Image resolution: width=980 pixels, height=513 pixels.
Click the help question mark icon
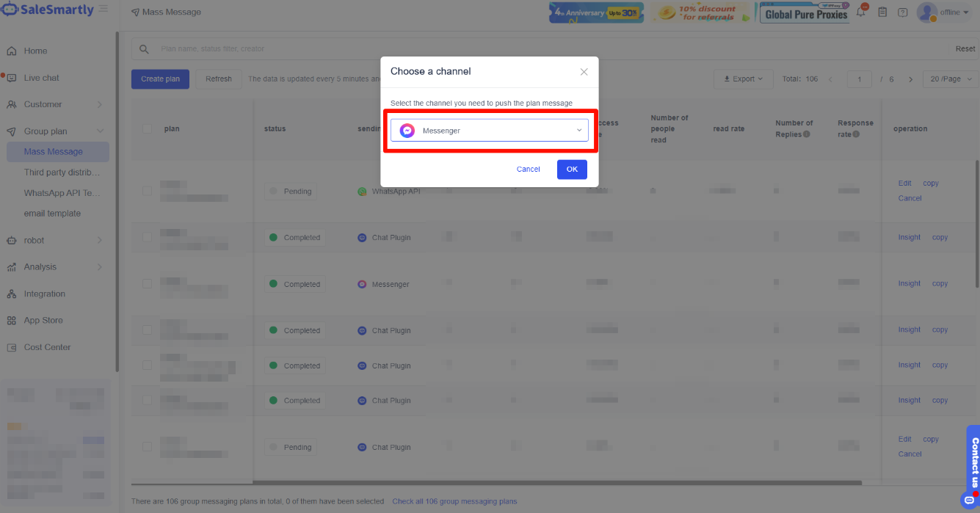coord(903,12)
